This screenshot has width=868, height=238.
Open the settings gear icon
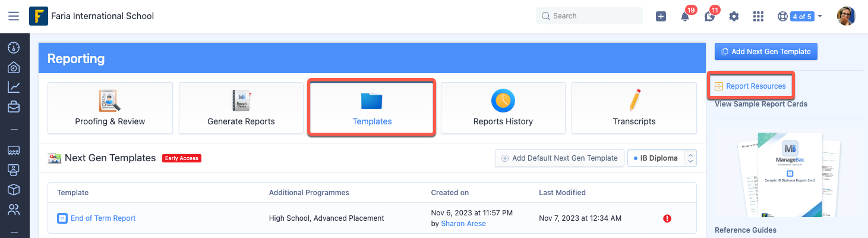click(x=734, y=16)
